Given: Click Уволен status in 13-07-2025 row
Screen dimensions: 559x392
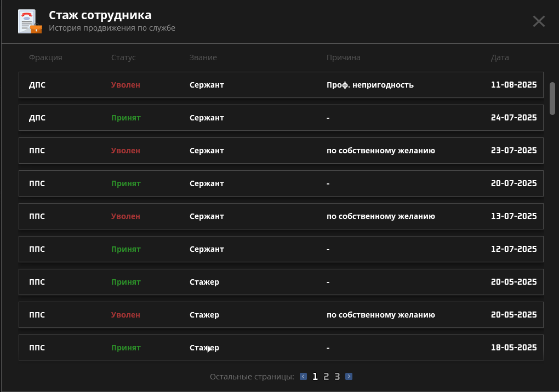Looking at the screenshot, I should click(126, 216).
